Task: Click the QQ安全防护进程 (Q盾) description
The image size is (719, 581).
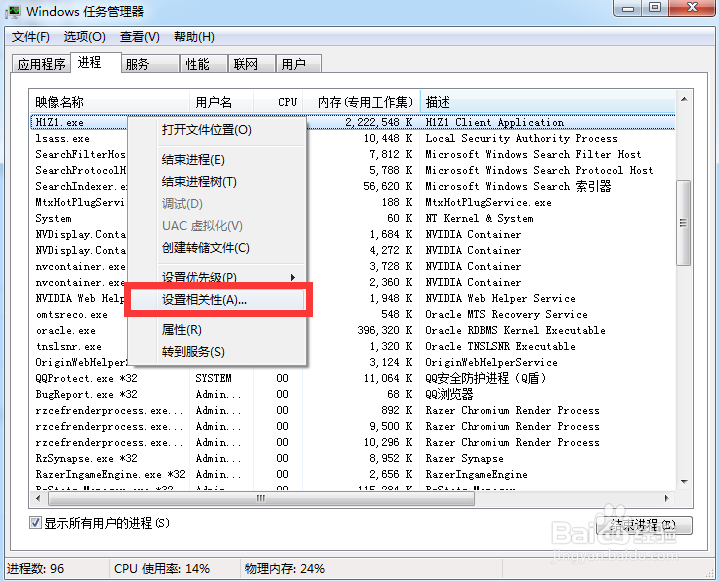Action: pyautogui.click(x=486, y=378)
